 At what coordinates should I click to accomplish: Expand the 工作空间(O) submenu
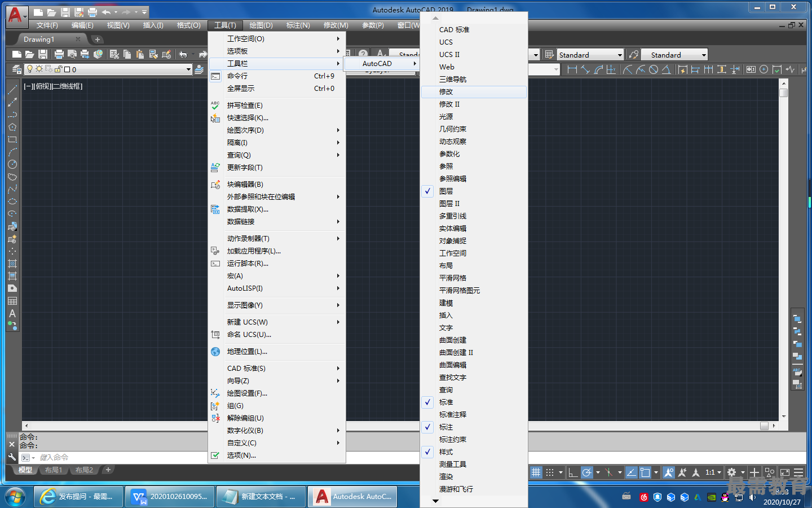(x=277, y=39)
